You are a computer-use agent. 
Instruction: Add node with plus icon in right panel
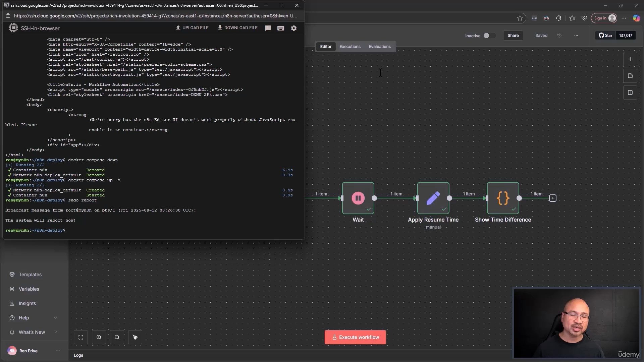pos(630,59)
